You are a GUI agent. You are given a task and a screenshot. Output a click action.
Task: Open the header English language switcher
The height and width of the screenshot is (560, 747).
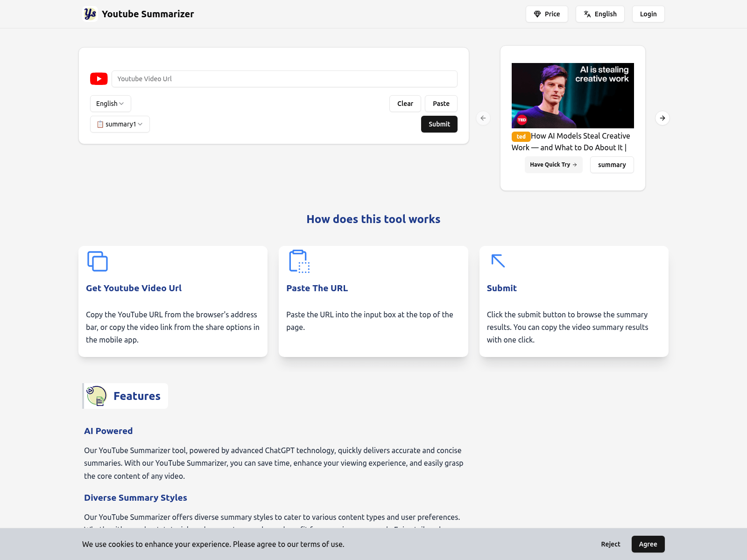coord(600,14)
